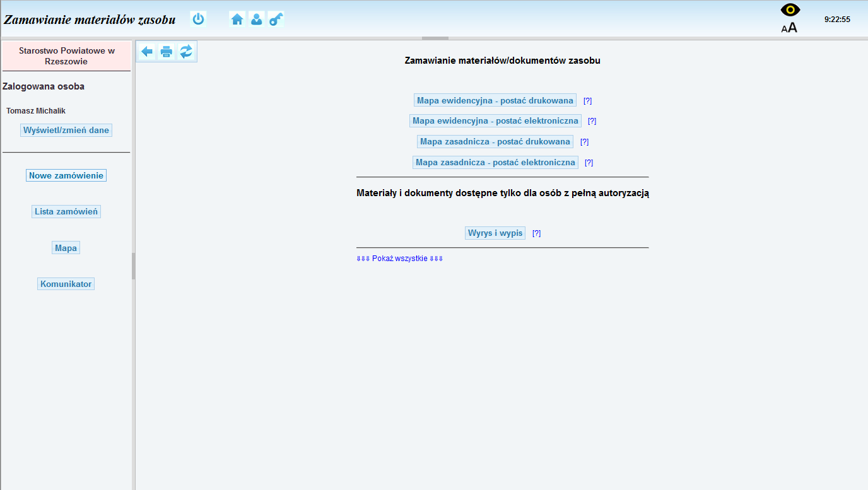
Task: Change font size with AA icon
Action: 789,28
